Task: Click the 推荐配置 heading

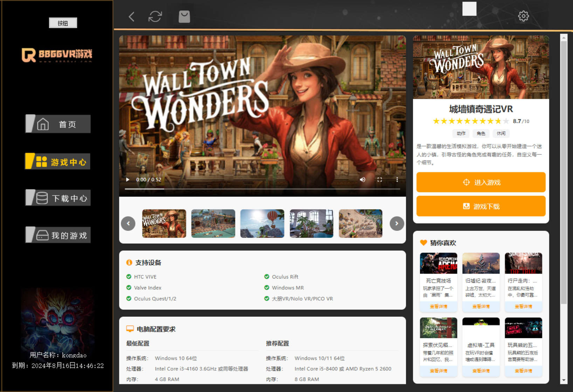Action: click(x=277, y=343)
